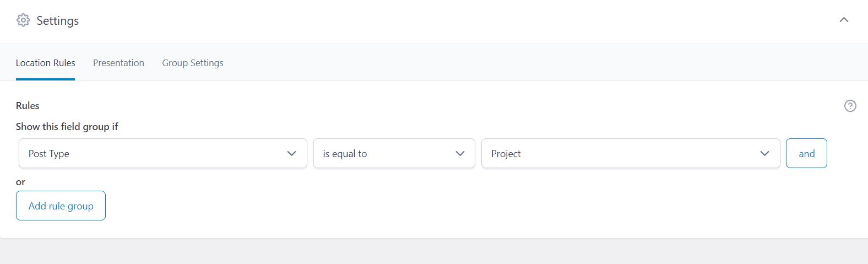Screen dimensions: 868x264
Task: Click the gray area below the panel
Action: [x=434, y=252]
